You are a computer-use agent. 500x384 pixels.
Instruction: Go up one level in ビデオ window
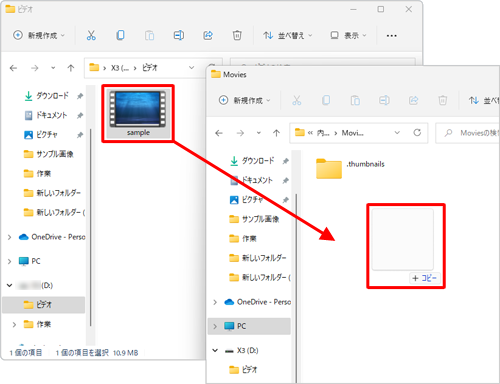[71, 68]
